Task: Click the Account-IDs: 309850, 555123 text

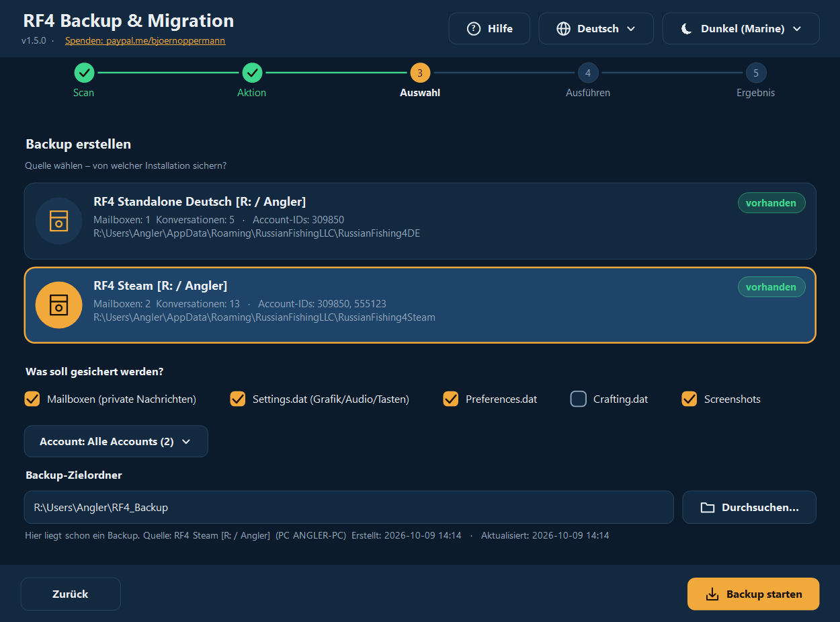Action: point(322,304)
